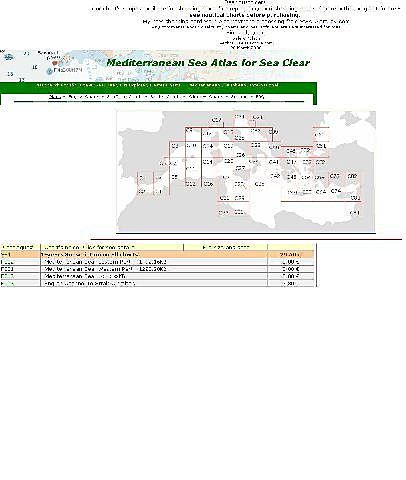Click the Home link in navigation bar

tap(53, 97)
